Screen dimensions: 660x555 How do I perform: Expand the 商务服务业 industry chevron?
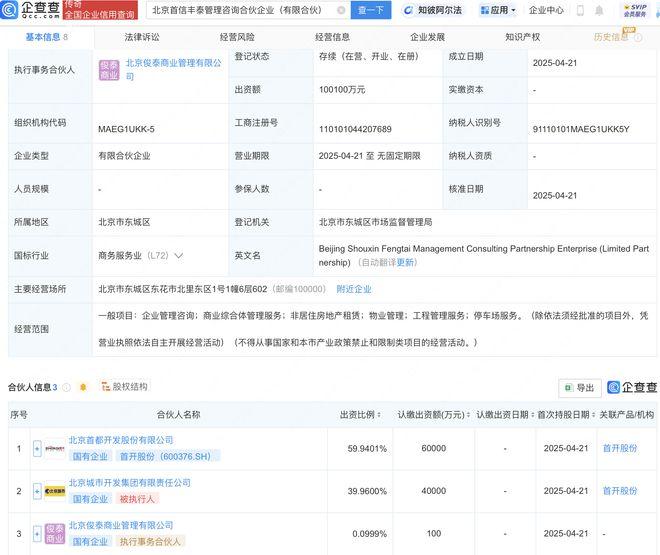point(178,255)
